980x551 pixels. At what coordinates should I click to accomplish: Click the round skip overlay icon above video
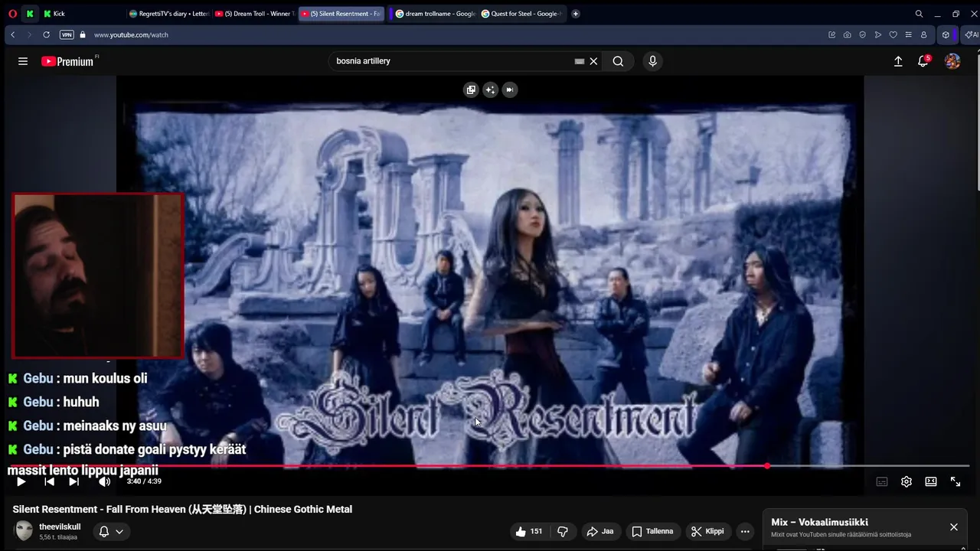[510, 90]
